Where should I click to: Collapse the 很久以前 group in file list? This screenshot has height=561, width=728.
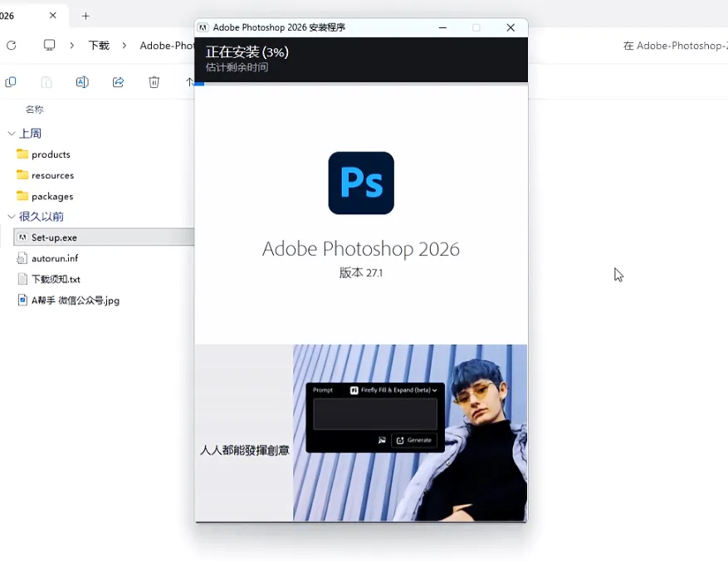tap(12, 217)
